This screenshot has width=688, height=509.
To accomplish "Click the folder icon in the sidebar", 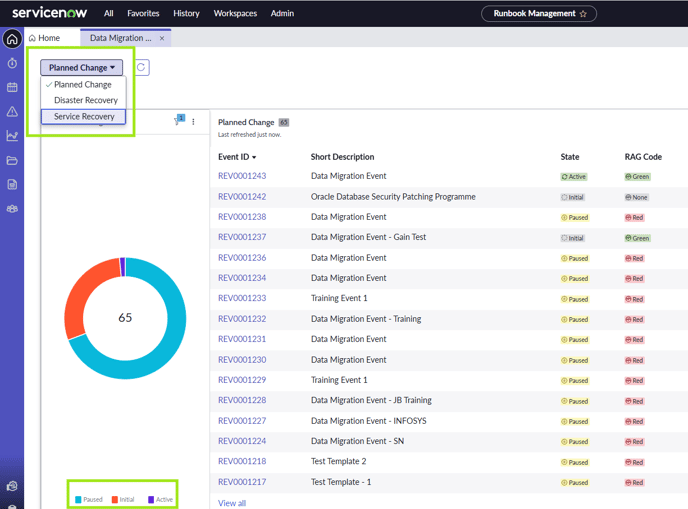I will tap(12, 160).
